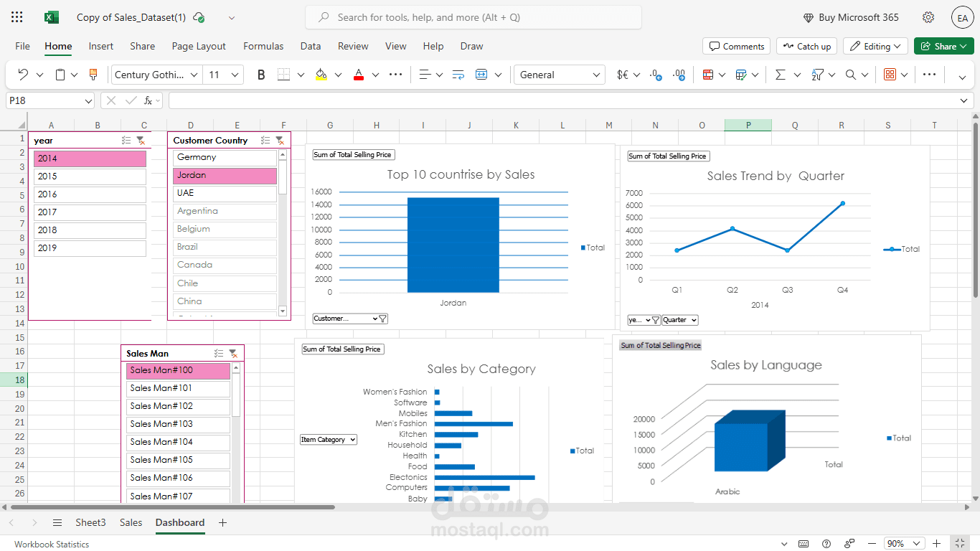
Task: Select UAE in Customer Country slicer
Action: [225, 193]
